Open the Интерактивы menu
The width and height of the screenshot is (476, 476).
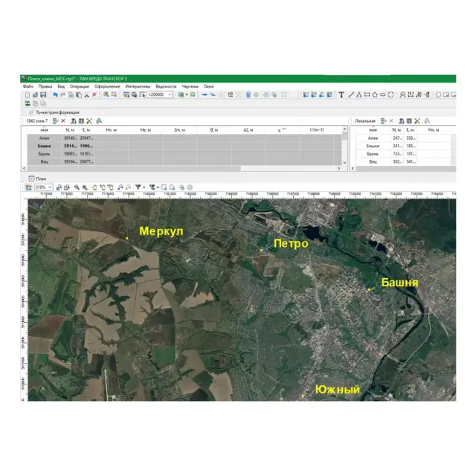tap(138, 86)
